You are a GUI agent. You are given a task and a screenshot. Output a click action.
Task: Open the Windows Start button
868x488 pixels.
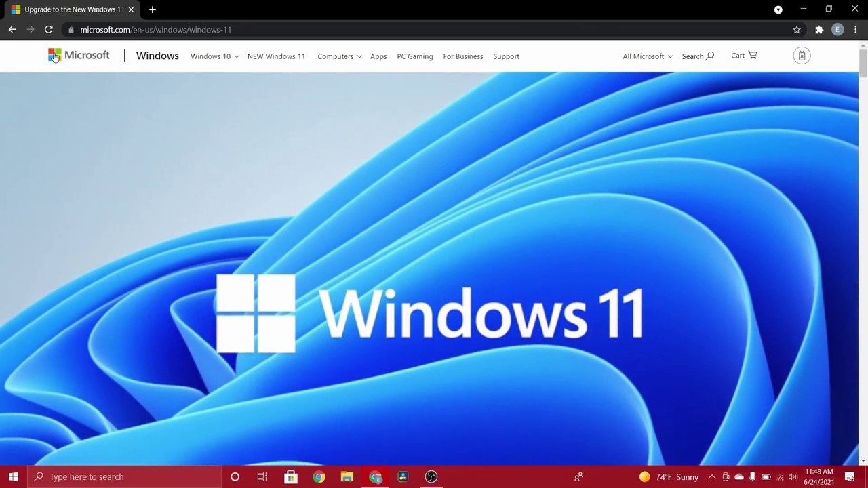pos(14,476)
